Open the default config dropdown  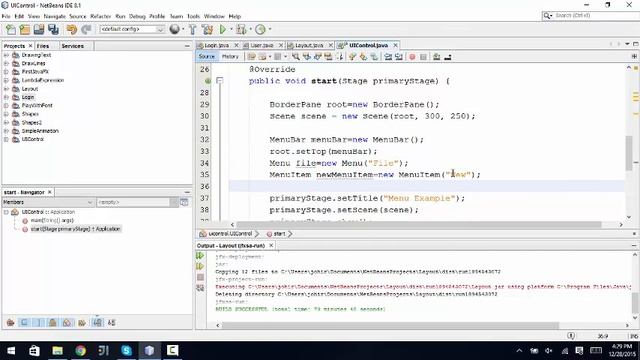132,29
